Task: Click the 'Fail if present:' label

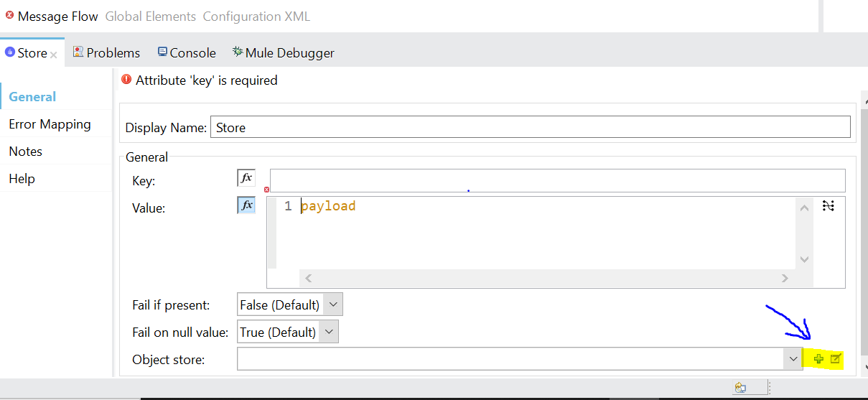Action: [171, 304]
